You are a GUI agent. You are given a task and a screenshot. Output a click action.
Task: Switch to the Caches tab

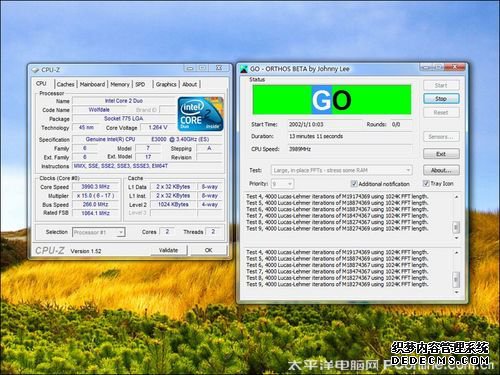pyautogui.click(x=65, y=84)
